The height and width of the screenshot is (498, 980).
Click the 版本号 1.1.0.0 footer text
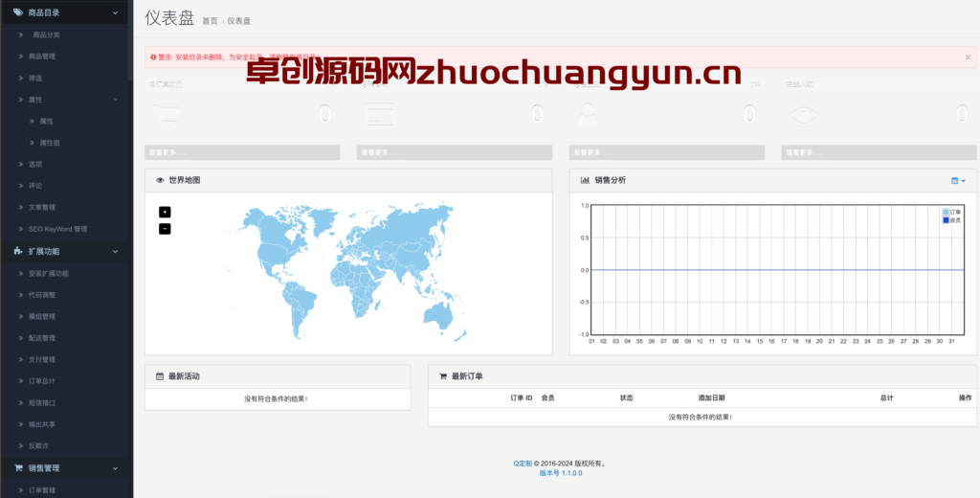pyautogui.click(x=561, y=474)
